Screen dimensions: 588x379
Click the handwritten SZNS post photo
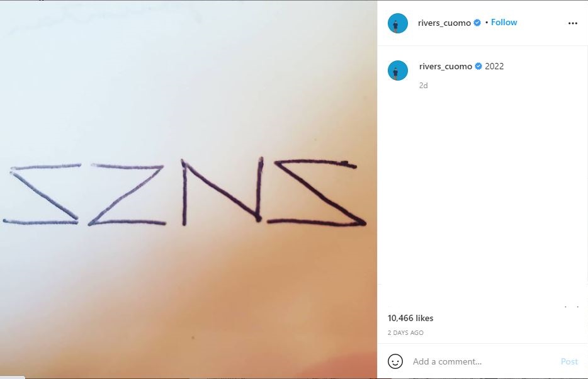pos(188,189)
